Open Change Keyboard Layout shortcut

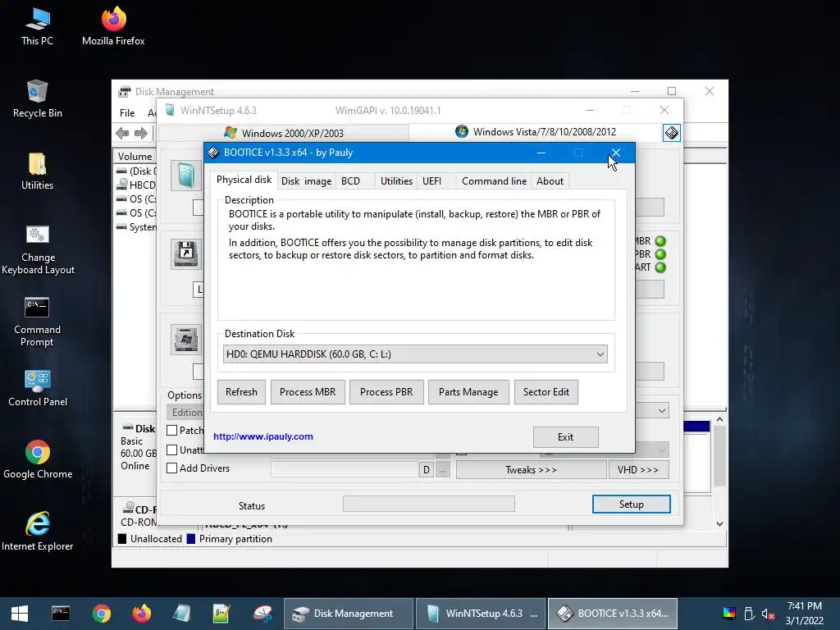click(38, 249)
